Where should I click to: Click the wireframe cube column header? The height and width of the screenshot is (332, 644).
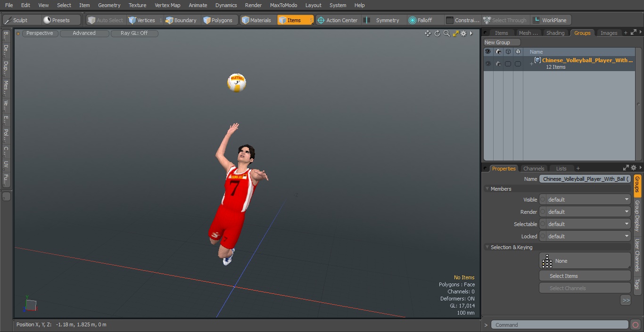[x=508, y=52]
